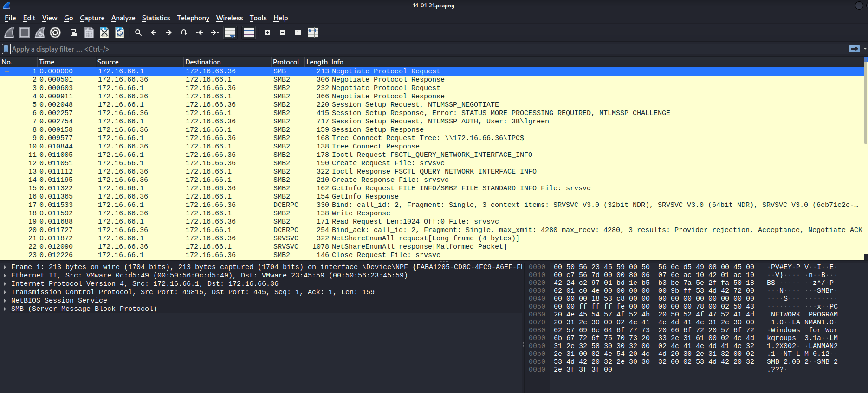Open the Telephony menu
868x393 pixels.
(x=193, y=18)
